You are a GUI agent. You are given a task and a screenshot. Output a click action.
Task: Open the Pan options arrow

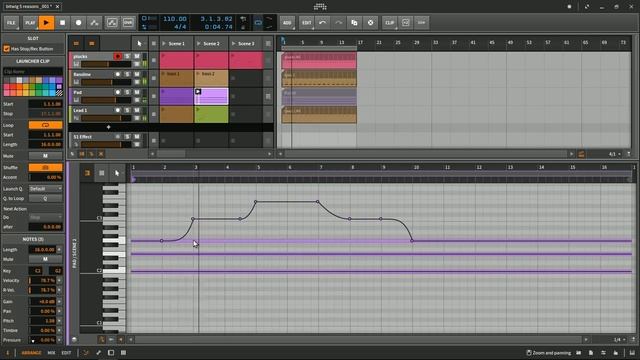pyautogui.click(x=59, y=311)
